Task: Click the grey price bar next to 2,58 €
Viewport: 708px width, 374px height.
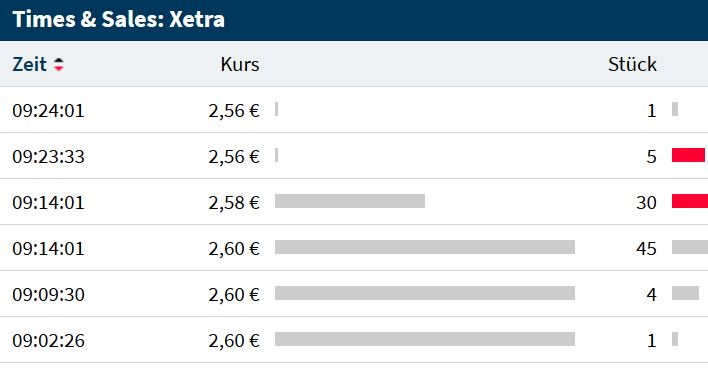Action: tap(350, 201)
